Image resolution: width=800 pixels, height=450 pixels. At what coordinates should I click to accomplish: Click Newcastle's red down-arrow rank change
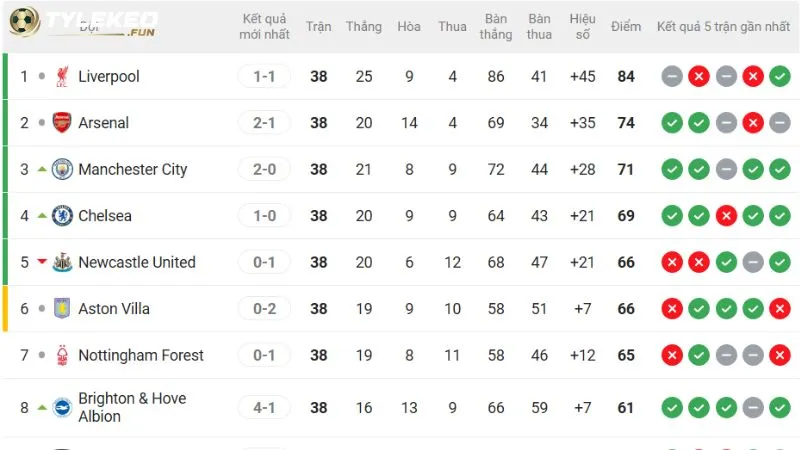(42, 262)
